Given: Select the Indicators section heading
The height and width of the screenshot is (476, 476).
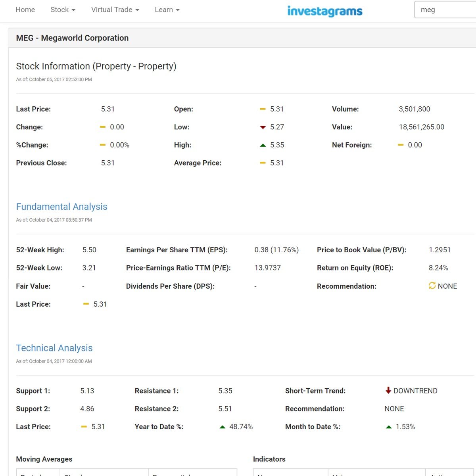Looking at the screenshot, I should [269, 459].
